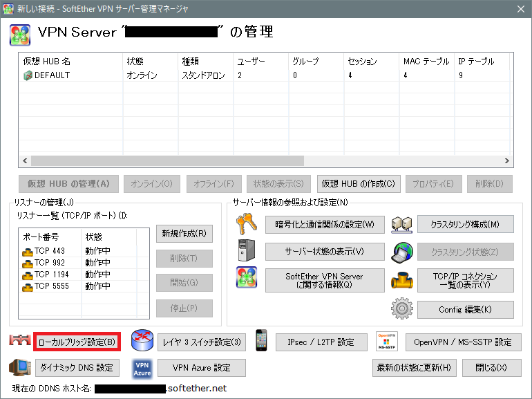Click the VPN Server logo icon beside the title
The width and height of the screenshot is (532, 399).
[20, 35]
